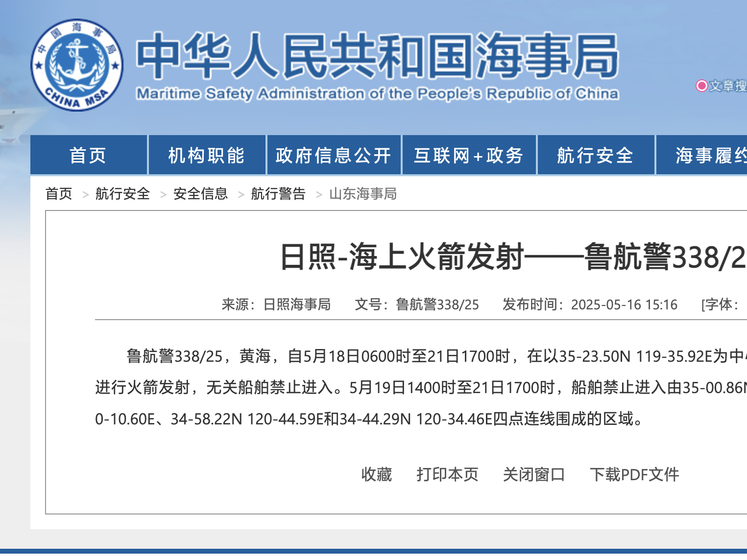The image size is (747, 560).
Task: Click 山东海事局 breadcrumb entry
Action: tap(363, 193)
